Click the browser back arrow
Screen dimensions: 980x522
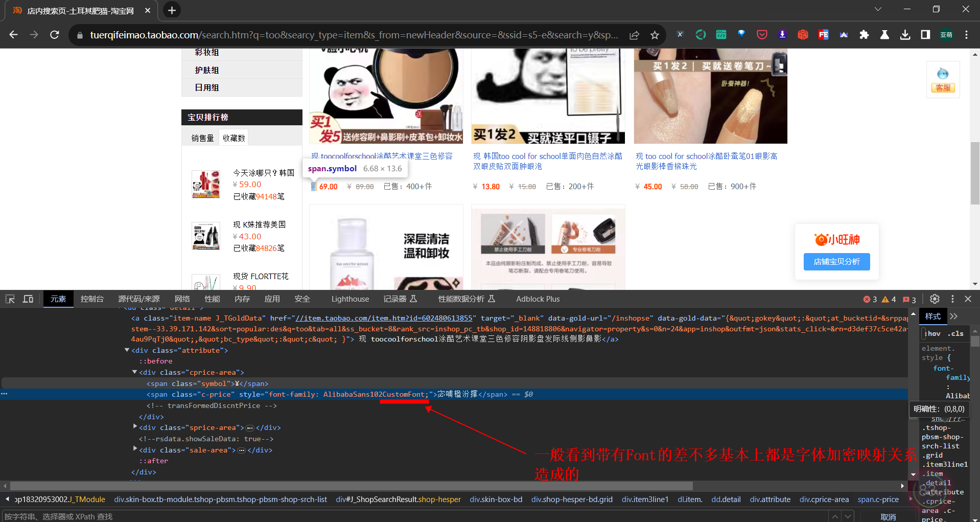click(14, 35)
